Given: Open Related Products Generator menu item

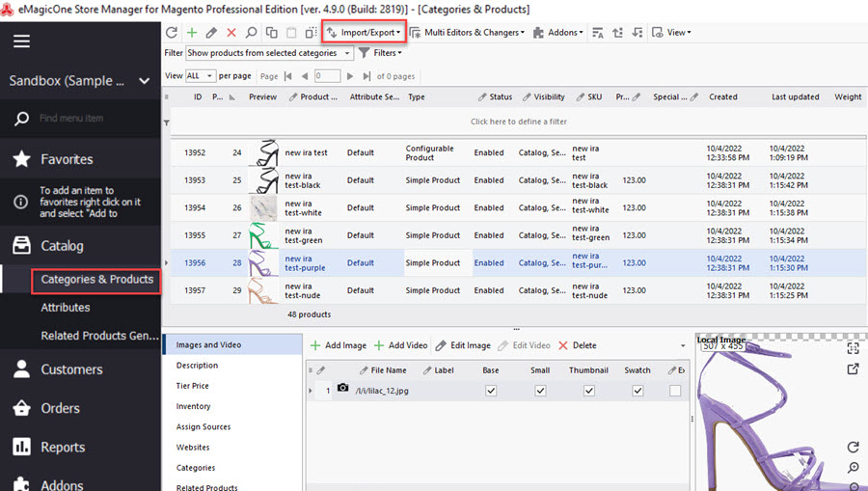Looking at the screenshot, I should pyautogui.click(x=99, y=336).
